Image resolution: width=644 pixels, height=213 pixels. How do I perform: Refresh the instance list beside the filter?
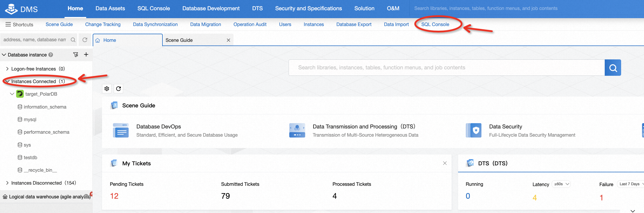coord(85,40)
